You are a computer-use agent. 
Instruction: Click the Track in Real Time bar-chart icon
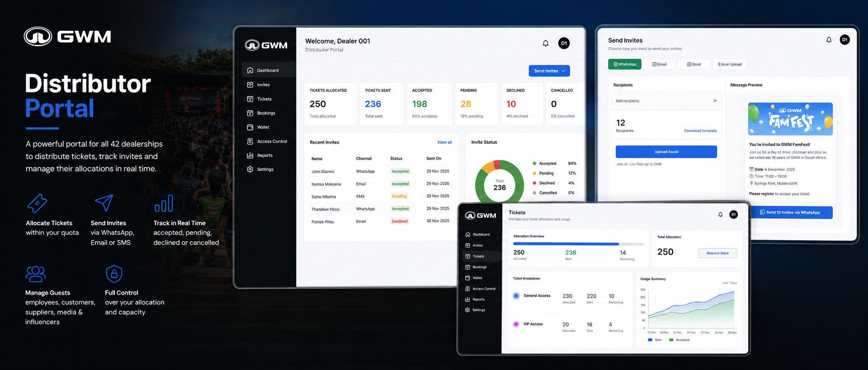pos(164,203)
